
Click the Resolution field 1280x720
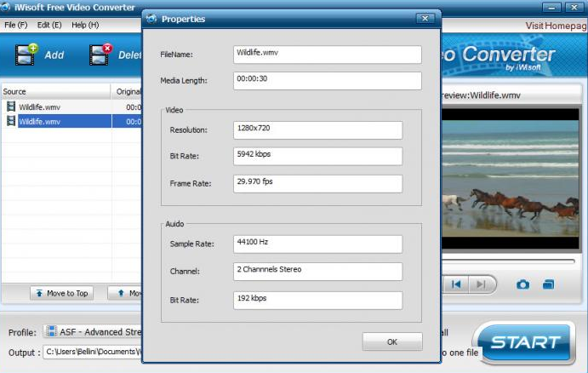pos(318,129)
